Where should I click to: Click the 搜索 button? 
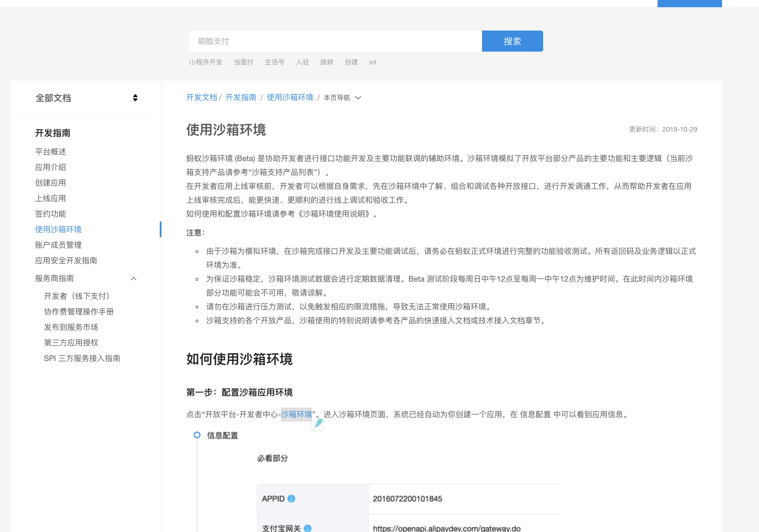[512, 41]
